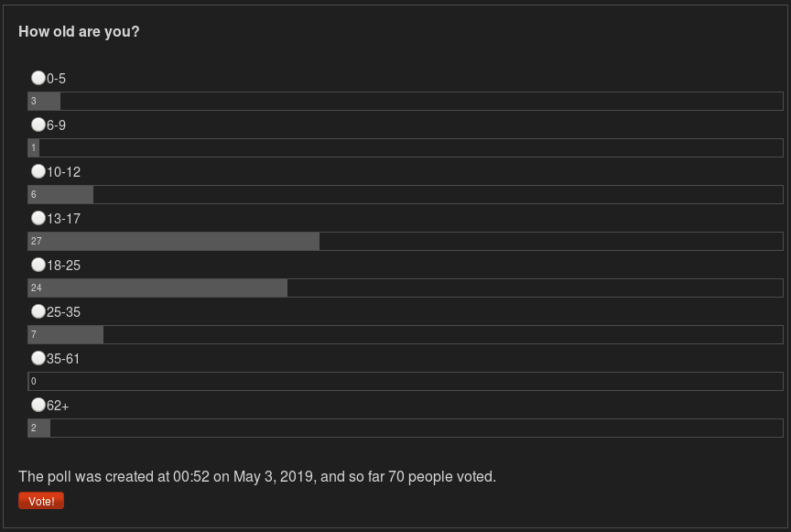Select the 0-5 age radio button

click(x=38, y=78)
